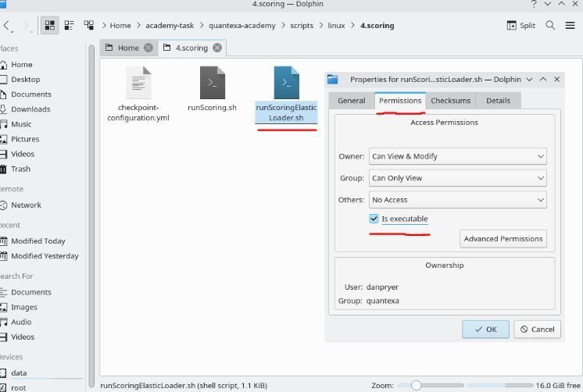Open the Dolphin search icon
583x392 pixels.
(550, 25)
